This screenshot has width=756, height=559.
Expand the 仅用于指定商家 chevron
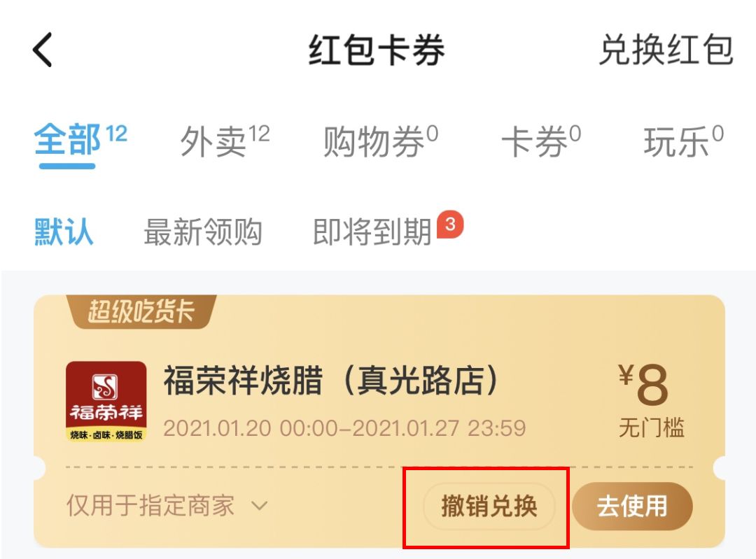coord(260,506)
